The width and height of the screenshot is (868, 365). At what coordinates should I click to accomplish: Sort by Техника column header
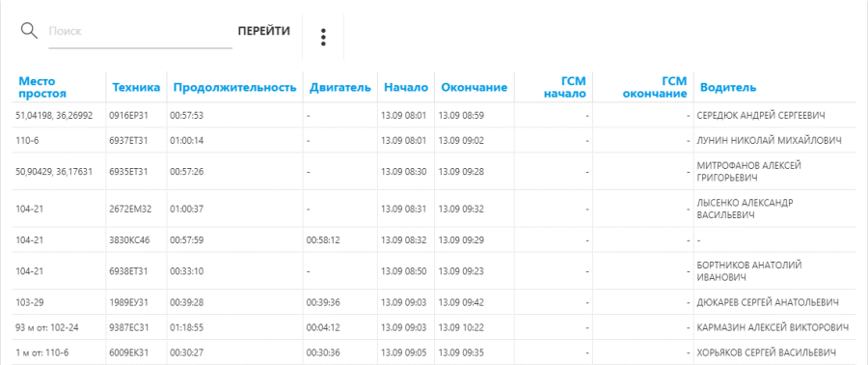click(x=136, y=88)
